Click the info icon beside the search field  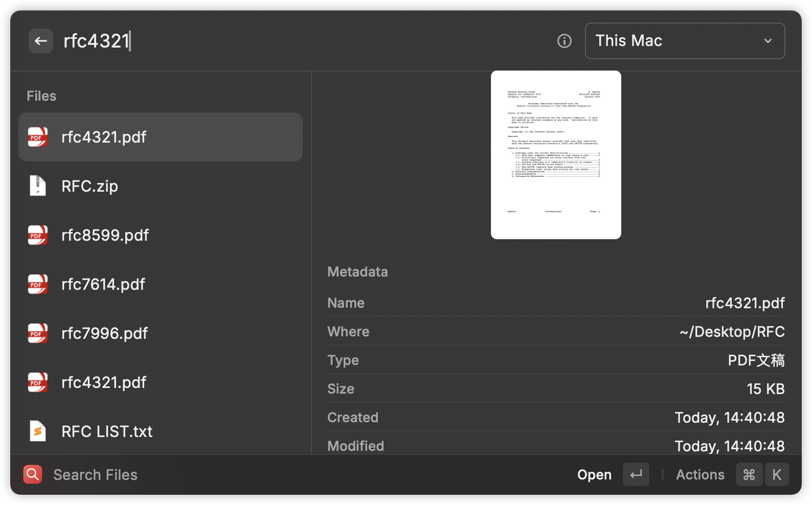click(x=564, y=41)
